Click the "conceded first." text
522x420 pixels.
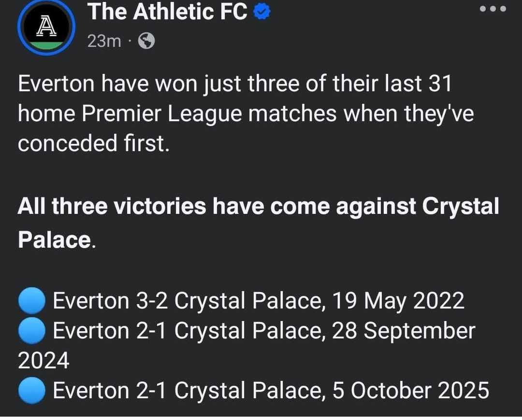click(94, 144)
